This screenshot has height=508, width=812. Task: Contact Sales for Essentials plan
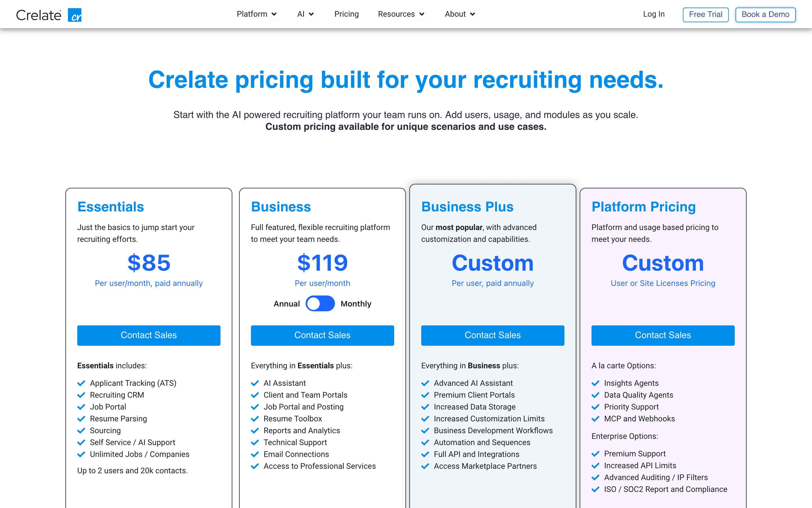pyautogui.click(x=149, y=335)
